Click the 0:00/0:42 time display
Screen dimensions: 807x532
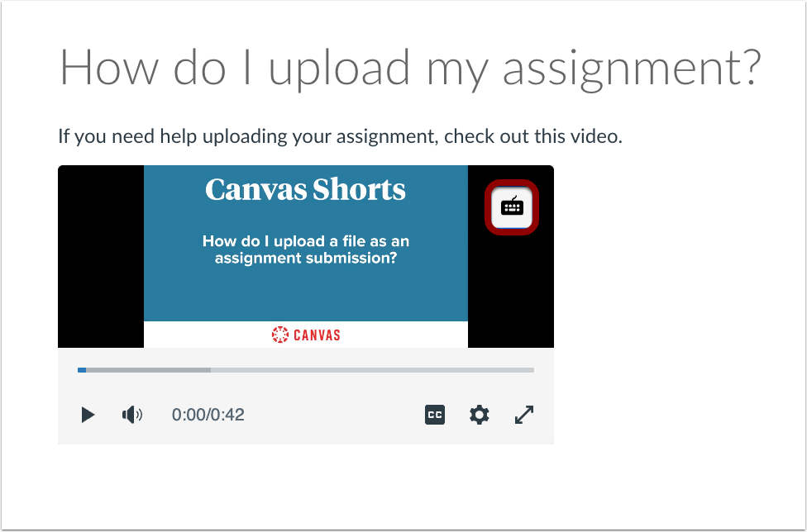208,415
